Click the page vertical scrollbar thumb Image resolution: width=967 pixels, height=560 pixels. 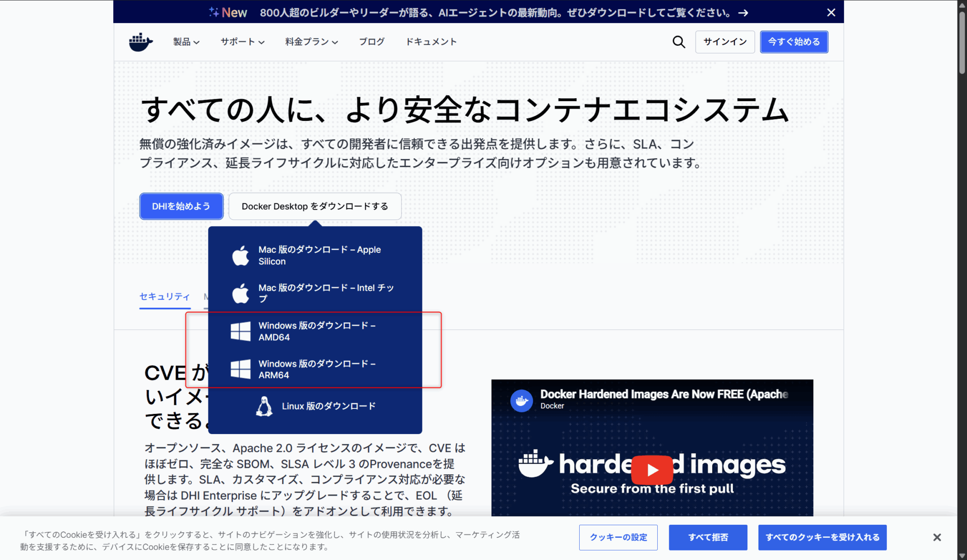point(962,43)
